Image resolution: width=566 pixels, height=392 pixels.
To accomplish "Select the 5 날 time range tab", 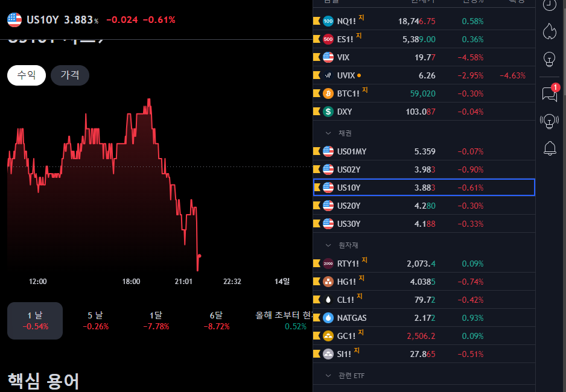I will (95, 320).
